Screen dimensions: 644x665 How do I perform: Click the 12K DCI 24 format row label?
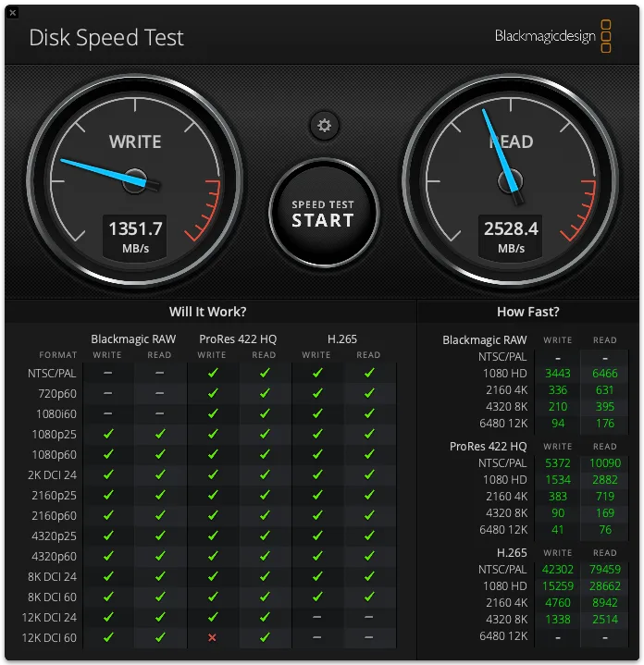pos(49,618)
